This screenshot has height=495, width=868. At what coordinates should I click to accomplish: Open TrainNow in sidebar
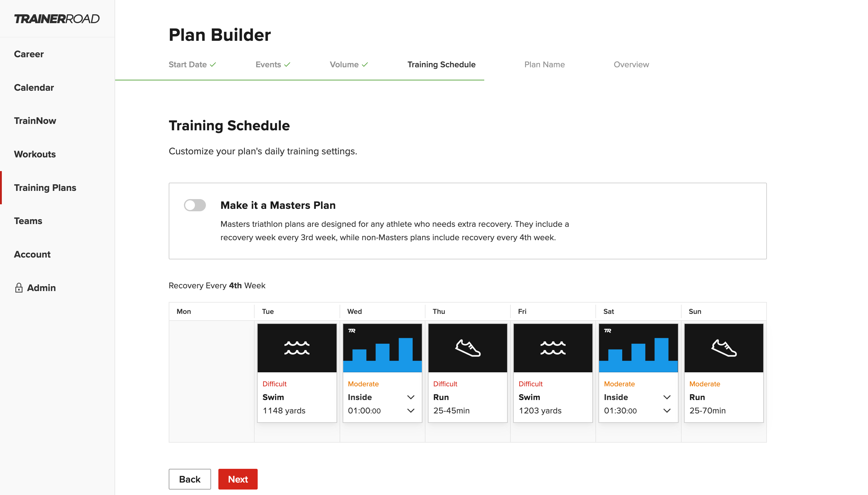coord(35,121)
